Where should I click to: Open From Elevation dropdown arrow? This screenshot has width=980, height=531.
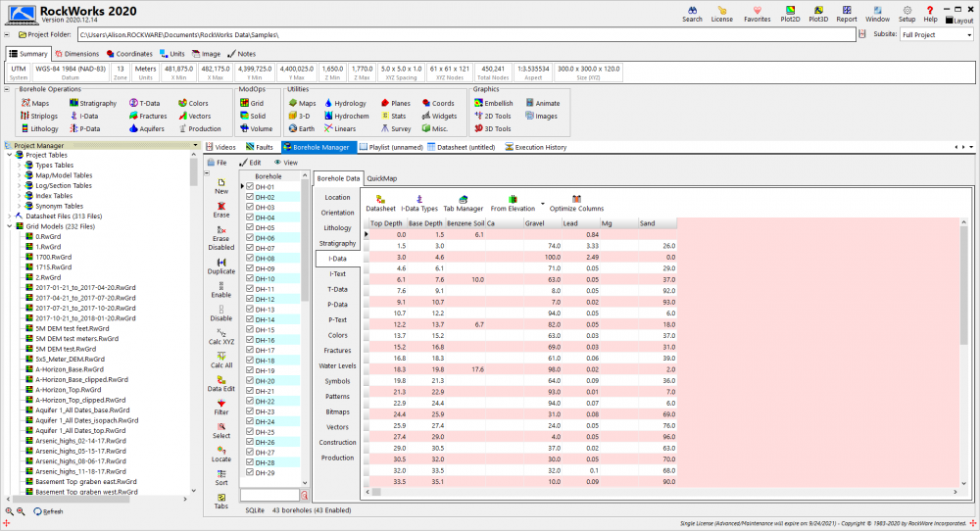(x=543, y=204)
